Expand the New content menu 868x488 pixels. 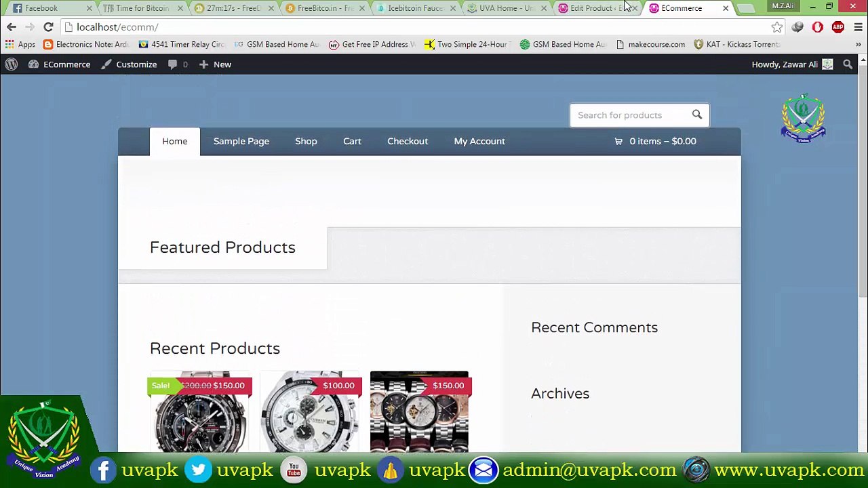click(215, 64)
